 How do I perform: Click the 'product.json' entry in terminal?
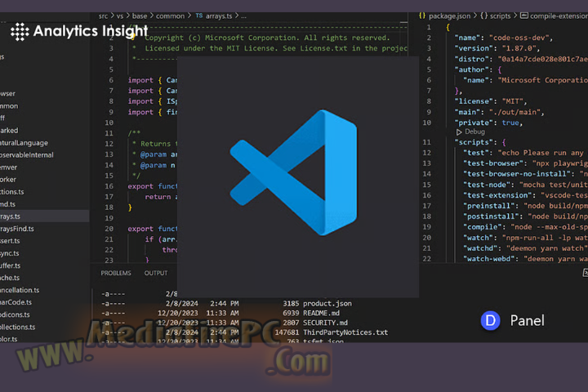327,304
